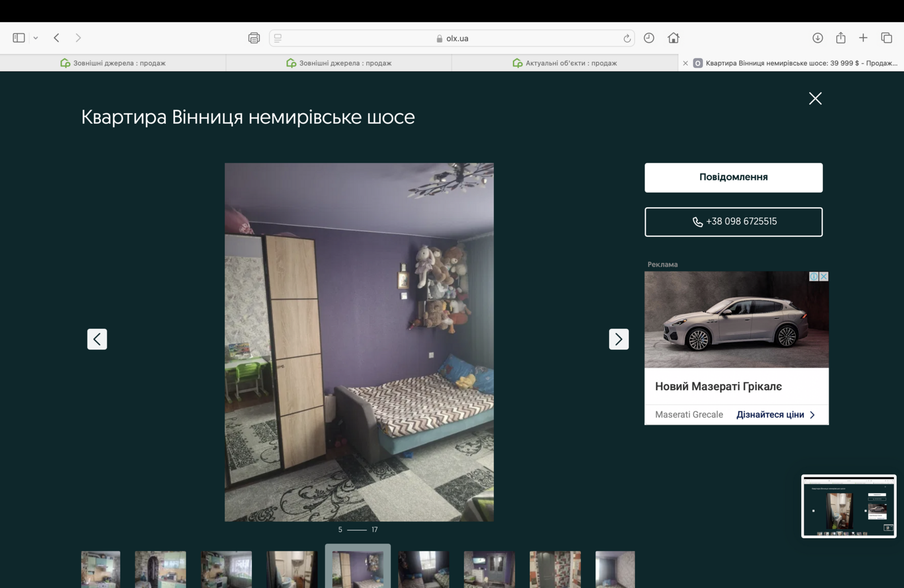Image resolution: width=904 pixels, height=588 pixels.
Task: Go back to the previous page
Action: (56, 38)
